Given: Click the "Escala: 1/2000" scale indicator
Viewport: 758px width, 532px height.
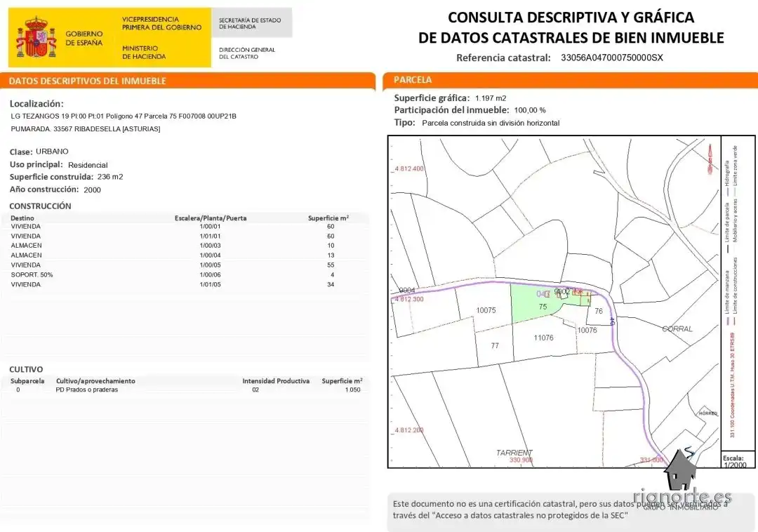Looking at the screenshot, I should pyautogui.click(x=735, y=461).
